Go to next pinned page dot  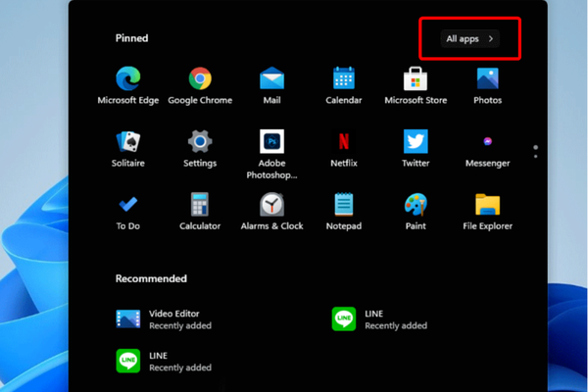click(535, 157)
